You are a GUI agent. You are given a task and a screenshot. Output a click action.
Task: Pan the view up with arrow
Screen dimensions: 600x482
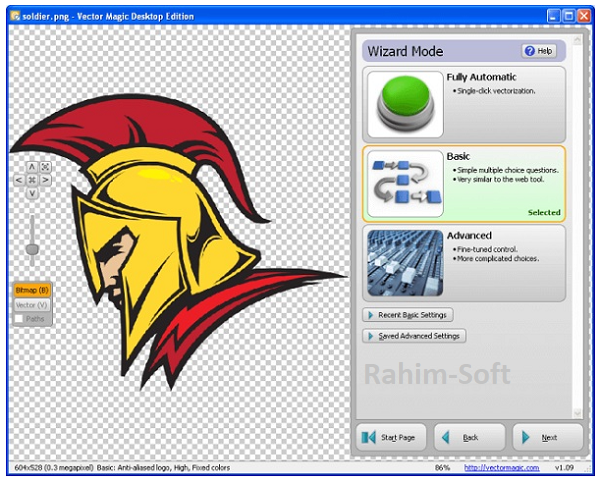(x=32, y=167)
